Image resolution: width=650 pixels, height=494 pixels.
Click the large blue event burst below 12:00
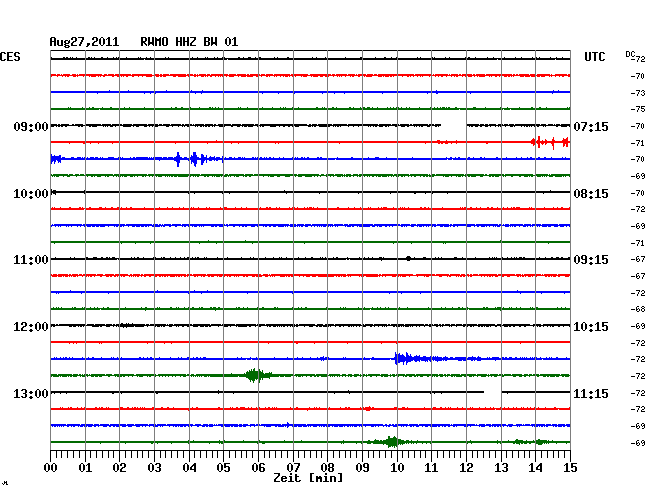[415, 358]
